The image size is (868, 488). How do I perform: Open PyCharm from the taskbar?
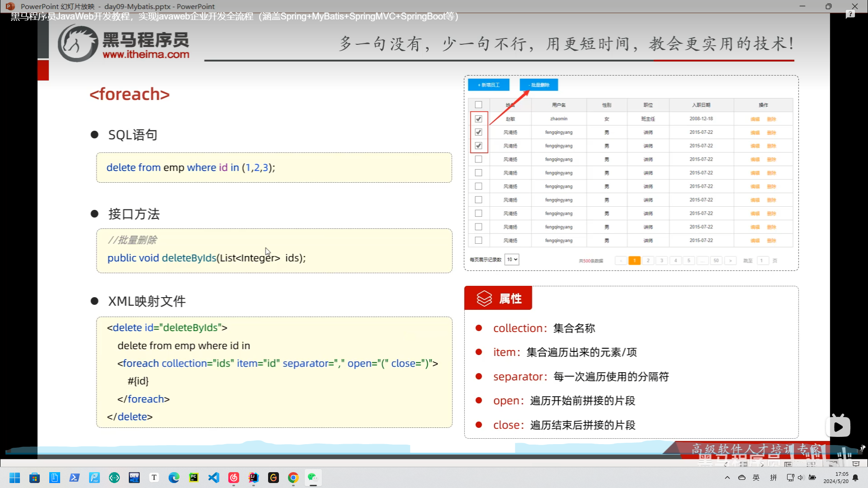(194, 478)
